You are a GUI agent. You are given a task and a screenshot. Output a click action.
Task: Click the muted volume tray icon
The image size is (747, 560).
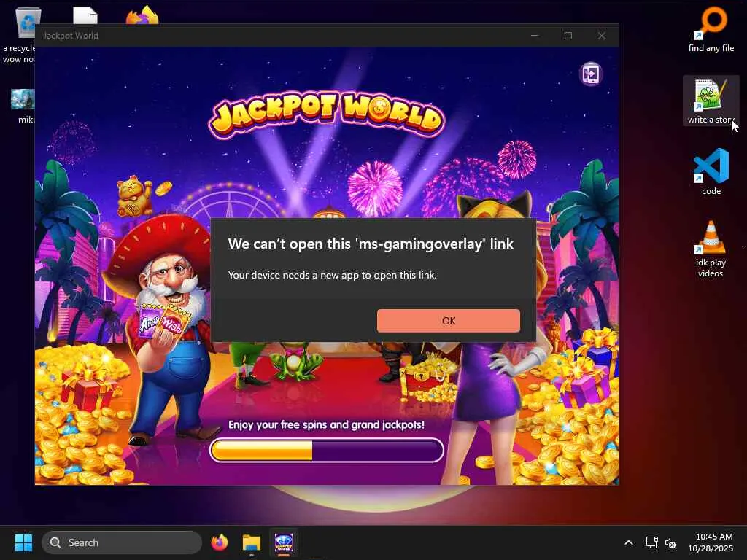(x=670, y=542)
